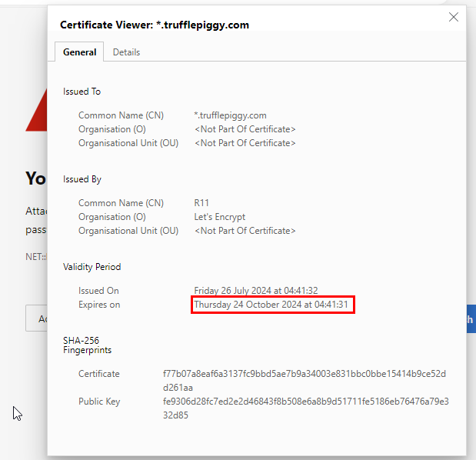
Task: Click the Validity Period heading
Action: click(x=92, y=267)
